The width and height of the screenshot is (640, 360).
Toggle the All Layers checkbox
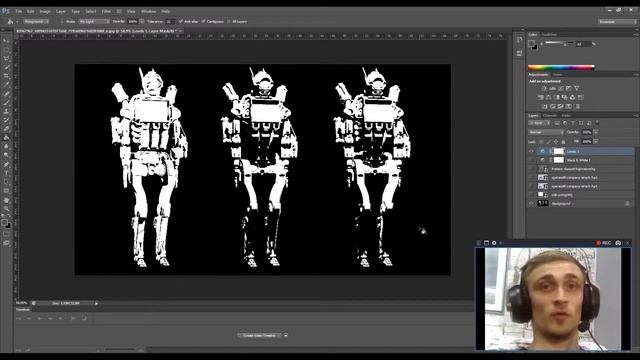point(229,21)
